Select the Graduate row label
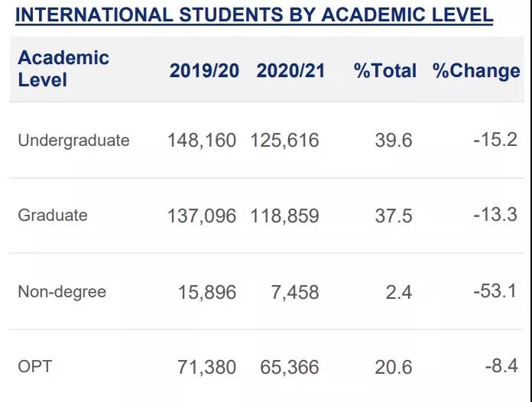 [x=53, y=216]
